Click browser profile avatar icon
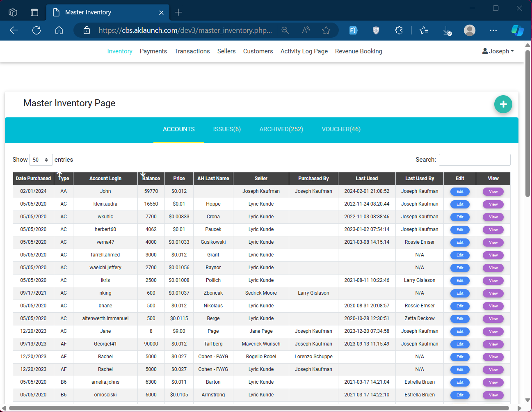This screenshot has height=412, width=532. 469,30
